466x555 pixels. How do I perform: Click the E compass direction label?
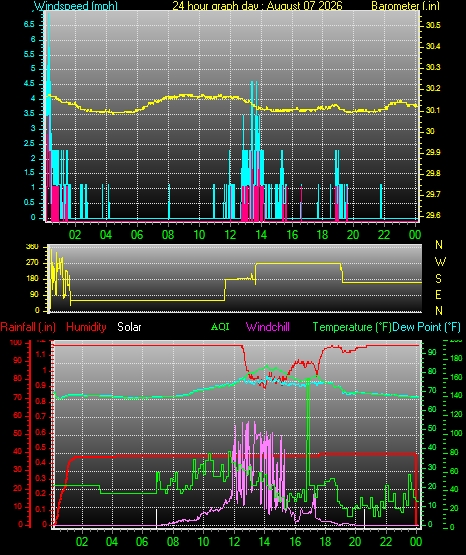[438, 294]
